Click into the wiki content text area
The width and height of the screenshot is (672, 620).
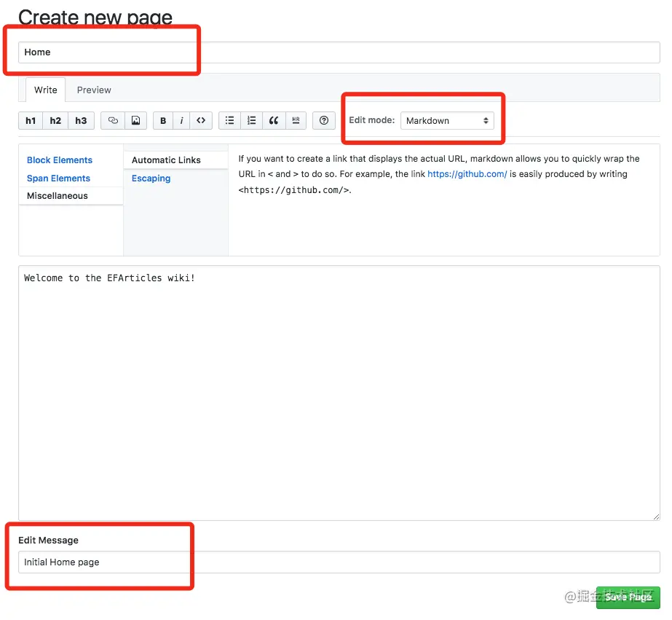point(339,393)
